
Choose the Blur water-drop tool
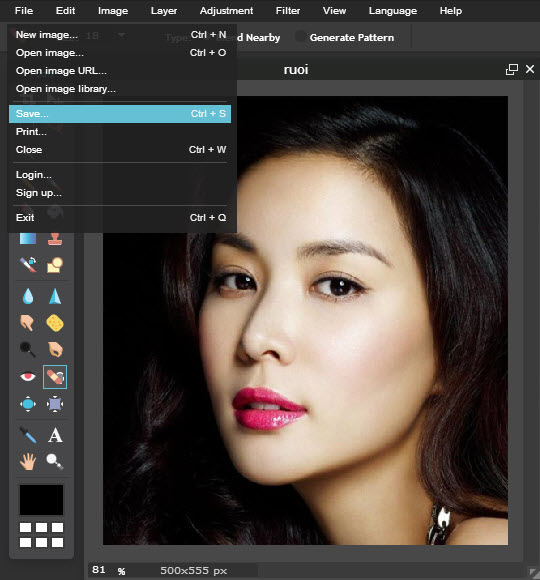coord(28,296)
